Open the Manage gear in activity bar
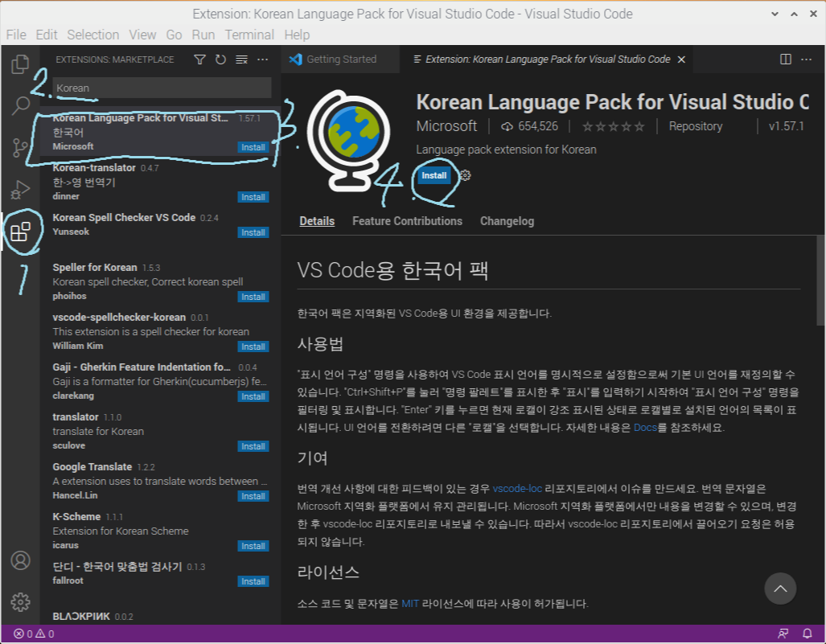Image resolution: width=826 pixels, height=644 pixels. (x=21, y=602)
